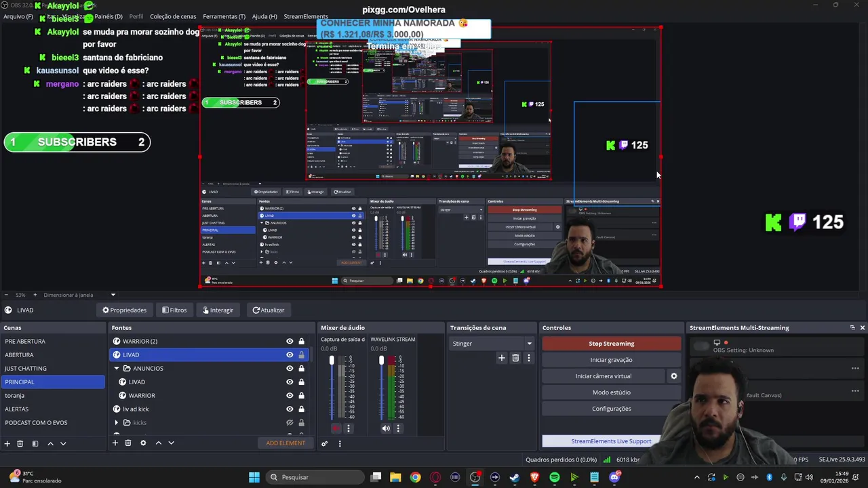868x488 pixels.
Task: Open scene filters icon in Cenas toolbar
Action: (35, 443)
